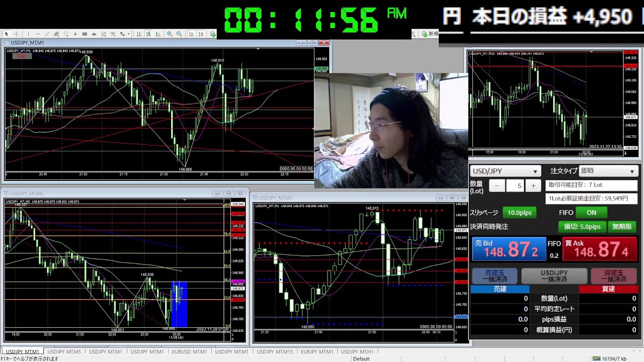Toggle the FIFO ON switch
This screenshot has width=644, height=362.
591,213
